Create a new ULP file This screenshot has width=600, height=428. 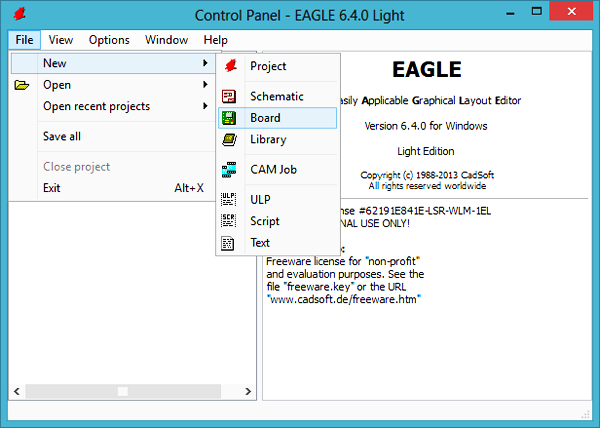pos(277,200)
